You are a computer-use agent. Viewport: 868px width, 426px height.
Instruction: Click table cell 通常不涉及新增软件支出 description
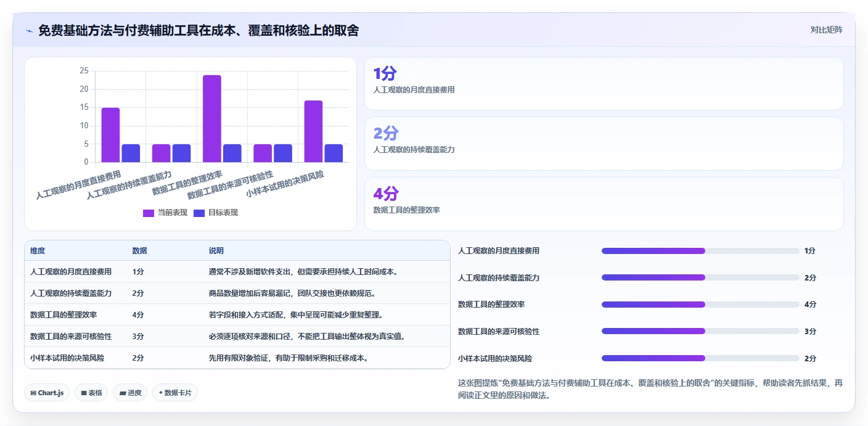(x=305, y=271)
